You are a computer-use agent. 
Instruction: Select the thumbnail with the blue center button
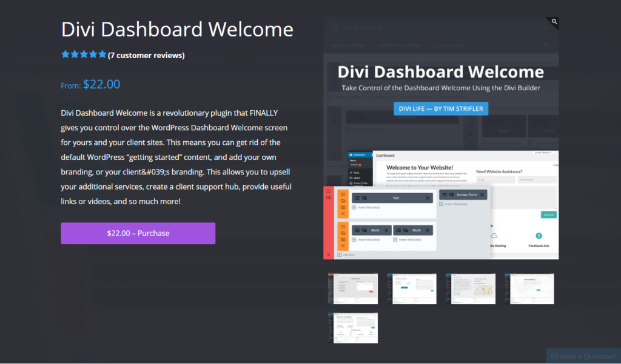click(x=412, y=288)
